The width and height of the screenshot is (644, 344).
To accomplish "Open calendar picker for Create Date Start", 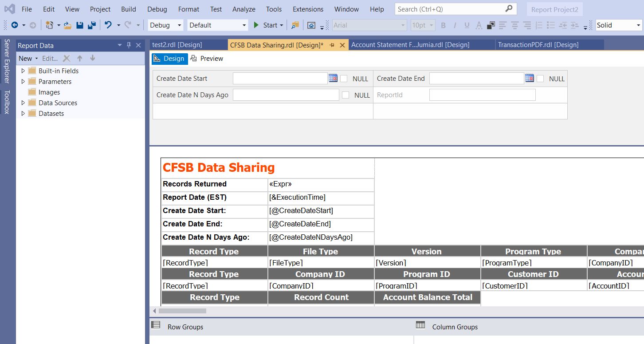I will pyautogui.click(x=333, y=78).
